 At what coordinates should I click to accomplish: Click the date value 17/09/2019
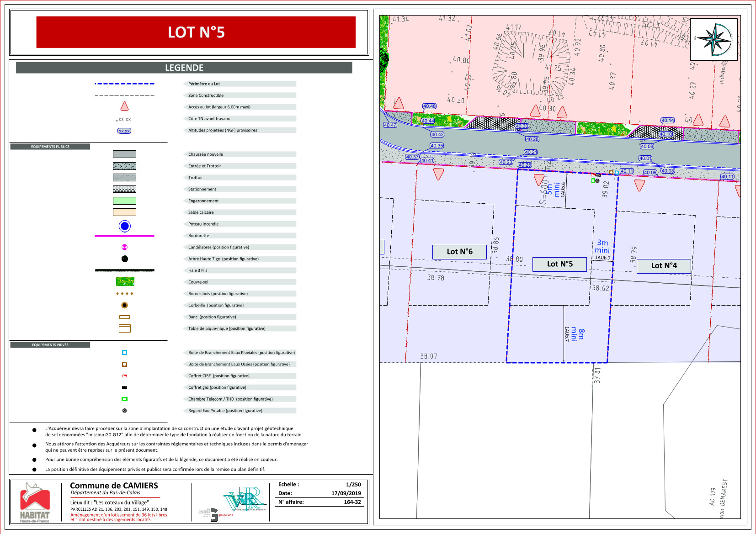[346, 493]
